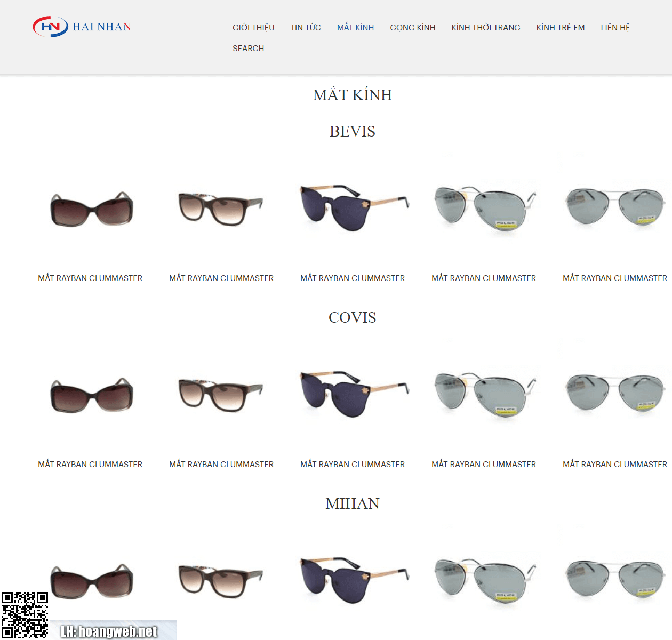This screenshot has width=672, height=640.
Task: Click third product title under COVIS
Action: [353, 464]
